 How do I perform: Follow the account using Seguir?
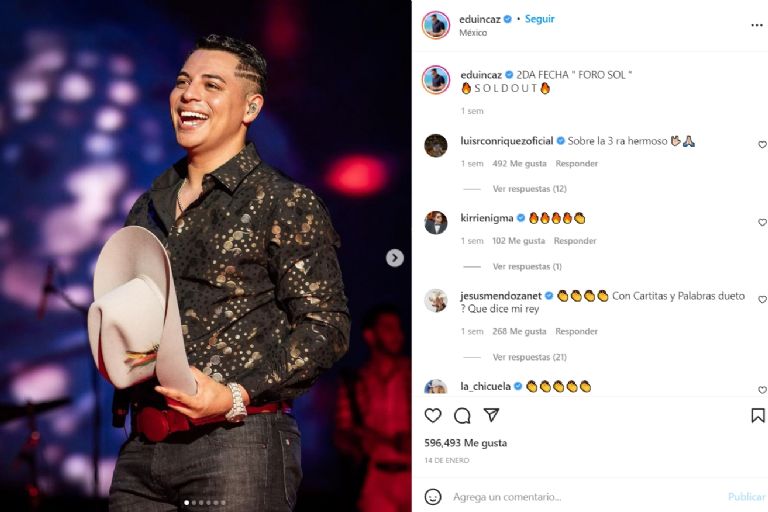click(x=540, y=19)
